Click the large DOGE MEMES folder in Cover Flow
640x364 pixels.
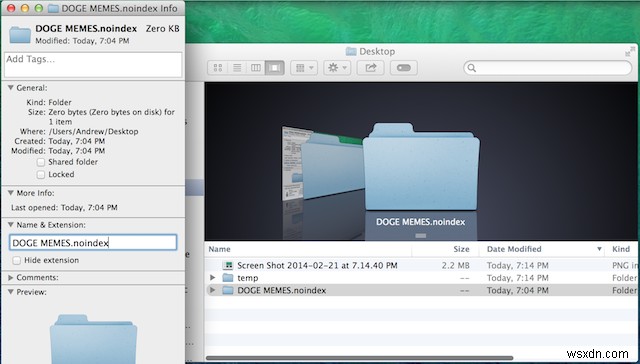pos(421,167)
